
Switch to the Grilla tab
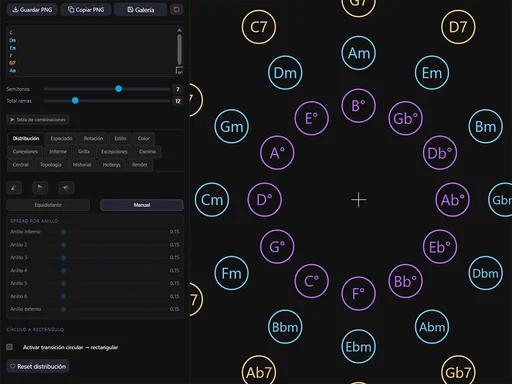tap(84, 151)
